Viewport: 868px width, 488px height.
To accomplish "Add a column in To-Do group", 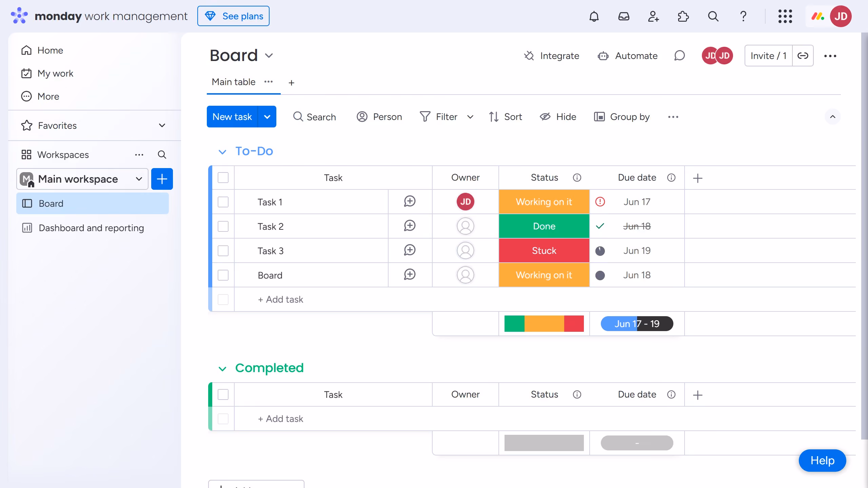I will (697, 178).
